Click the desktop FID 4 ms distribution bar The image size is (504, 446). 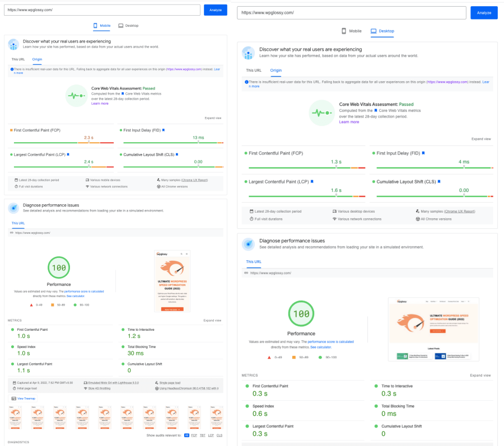(x=435, y=168)
